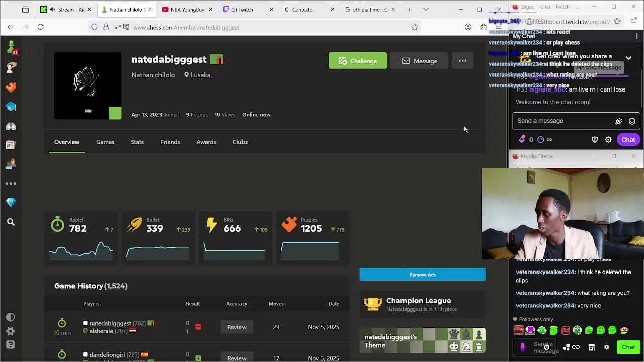Click the 9 Friends link

point(197,114)
